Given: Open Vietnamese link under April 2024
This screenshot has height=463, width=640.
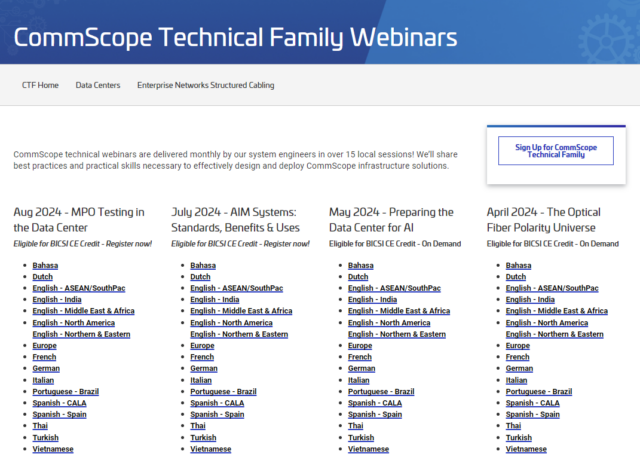Looking at the screenshot, I should point(526,449).
